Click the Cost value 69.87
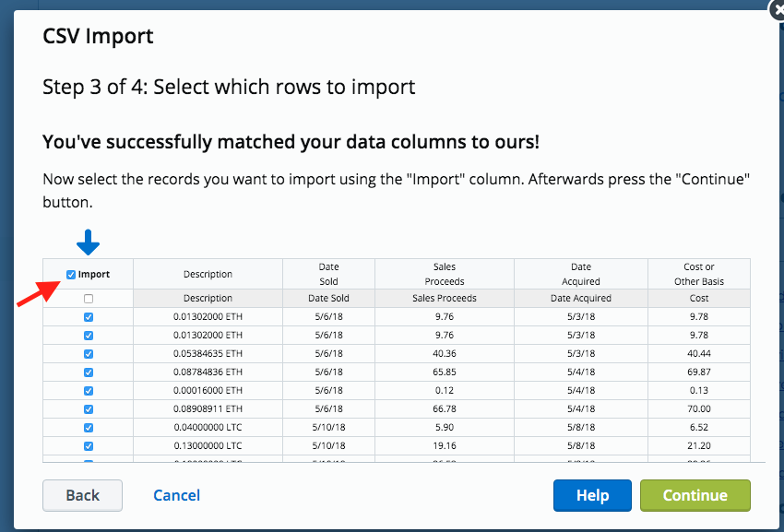Image resolution: width=784 pixels, height=532 pixels. click(x=699, y=372)
